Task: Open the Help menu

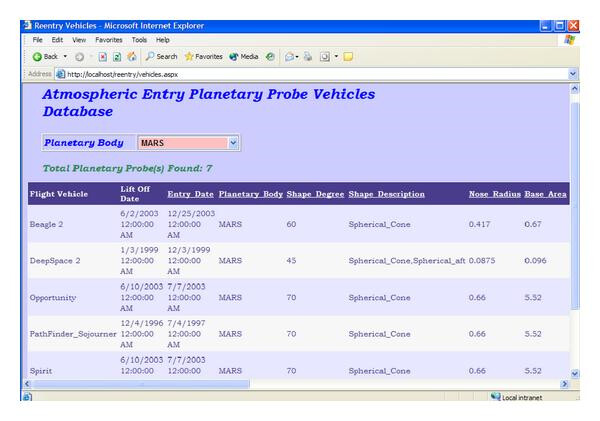Action: click(x=163, y=40)
